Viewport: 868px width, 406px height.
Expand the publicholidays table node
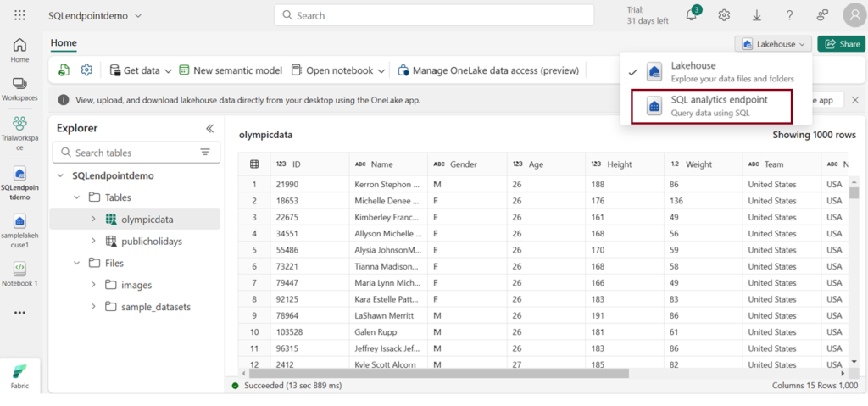point(93,241)
